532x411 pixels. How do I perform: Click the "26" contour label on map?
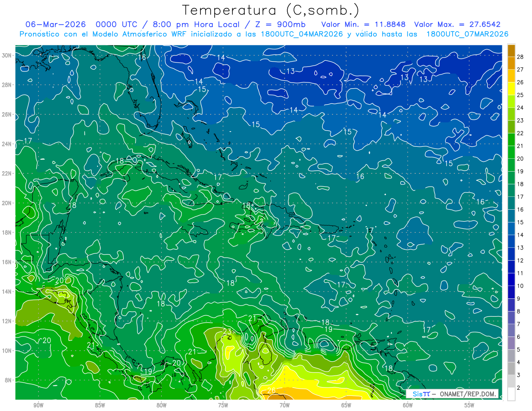click(272, 391)
